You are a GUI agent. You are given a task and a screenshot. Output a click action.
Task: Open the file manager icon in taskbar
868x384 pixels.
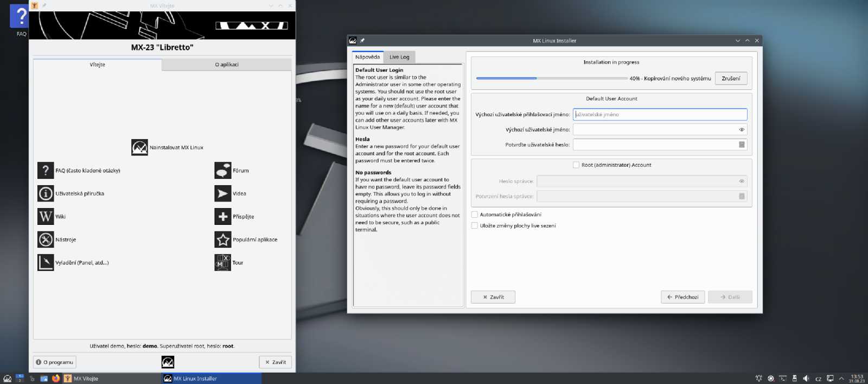[44, 379]
